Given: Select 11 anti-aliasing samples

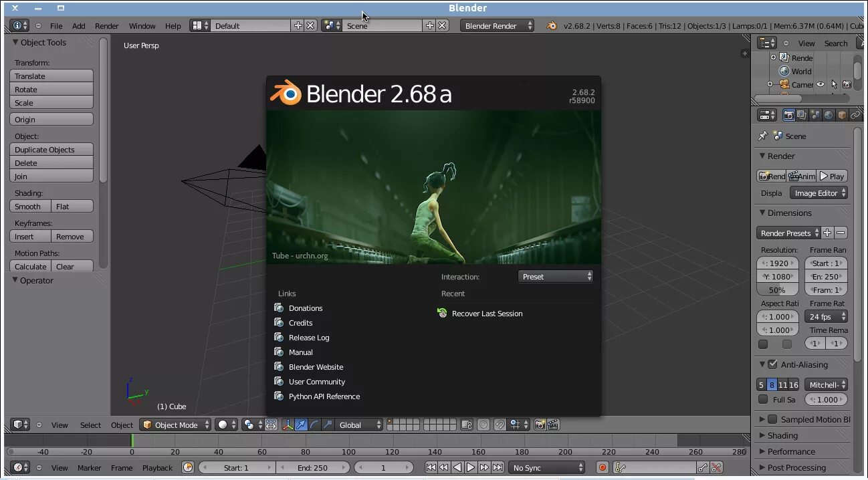Looking at the screenshot, I should click(783, 384).
